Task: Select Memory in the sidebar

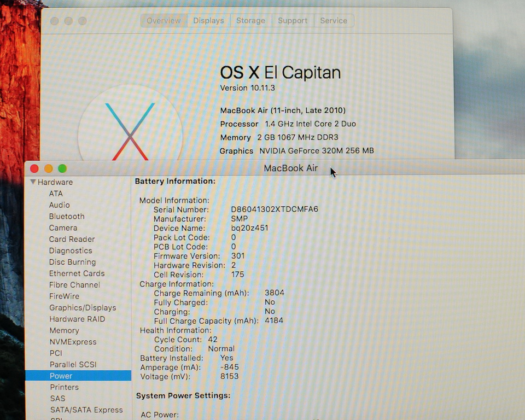Action: [x=65, y=330]
